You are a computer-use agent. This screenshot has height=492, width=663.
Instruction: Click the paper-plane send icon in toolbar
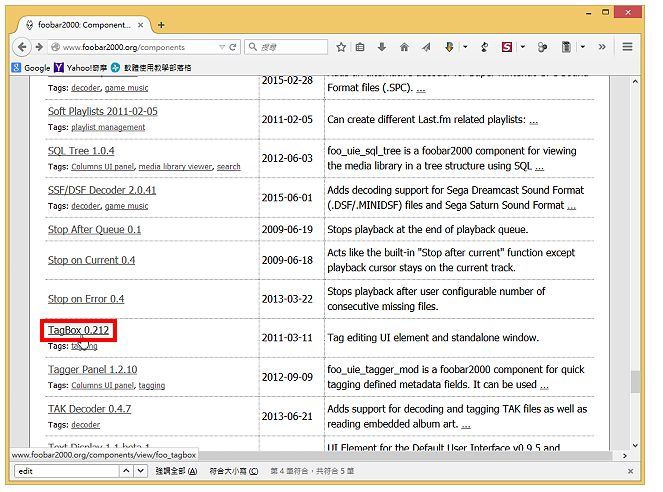tap(426, 47)
